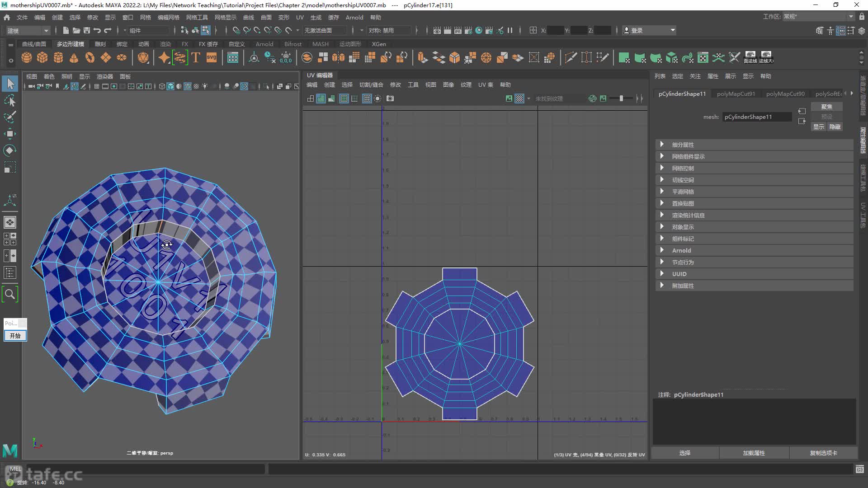
Task: Select the Move tool in toolbox
Action: click(x=10, y=133)
